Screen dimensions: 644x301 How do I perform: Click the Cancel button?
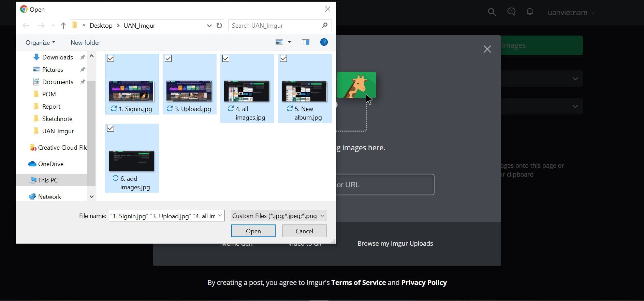[x=304, y=231]
